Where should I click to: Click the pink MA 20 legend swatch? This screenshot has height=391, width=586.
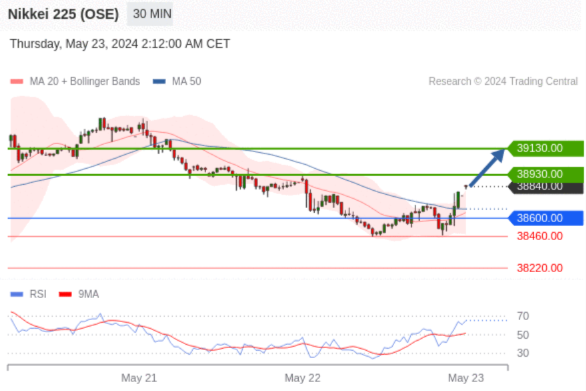point(17,81)
